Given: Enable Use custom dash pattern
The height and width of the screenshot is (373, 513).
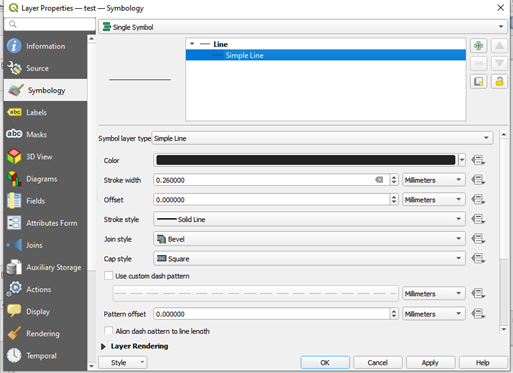Looking at the screenshot, I should click(x=108, y=276).
